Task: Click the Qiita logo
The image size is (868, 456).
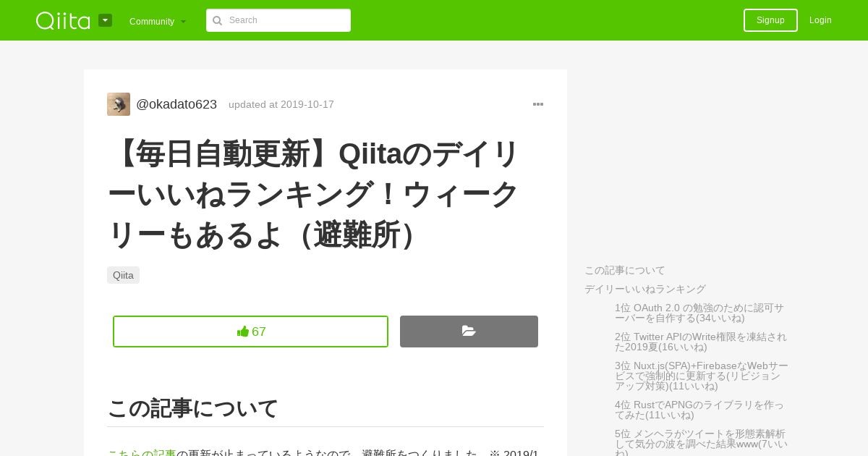Action: tap(63, 20)
